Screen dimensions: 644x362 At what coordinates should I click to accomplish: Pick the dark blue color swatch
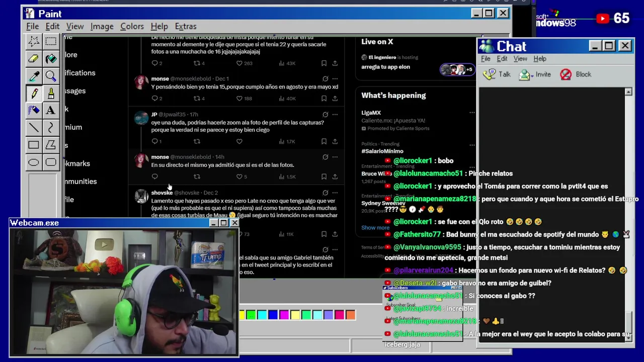point(273,315)
